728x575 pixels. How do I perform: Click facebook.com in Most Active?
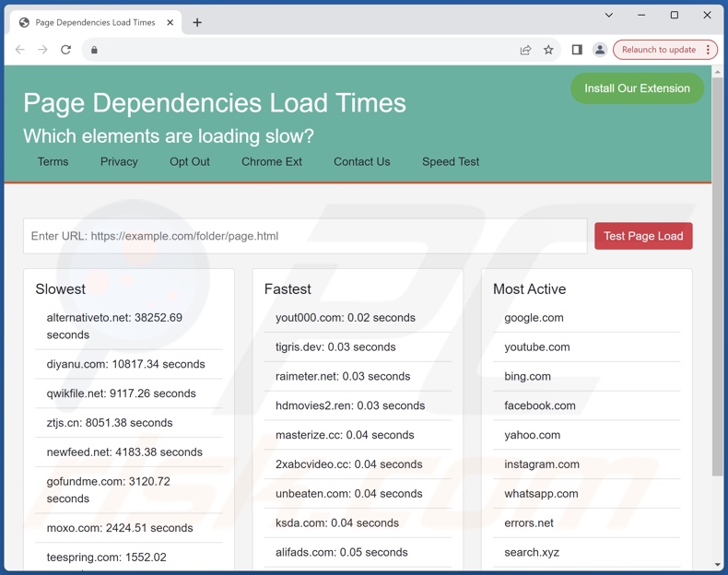click(540, 405)
